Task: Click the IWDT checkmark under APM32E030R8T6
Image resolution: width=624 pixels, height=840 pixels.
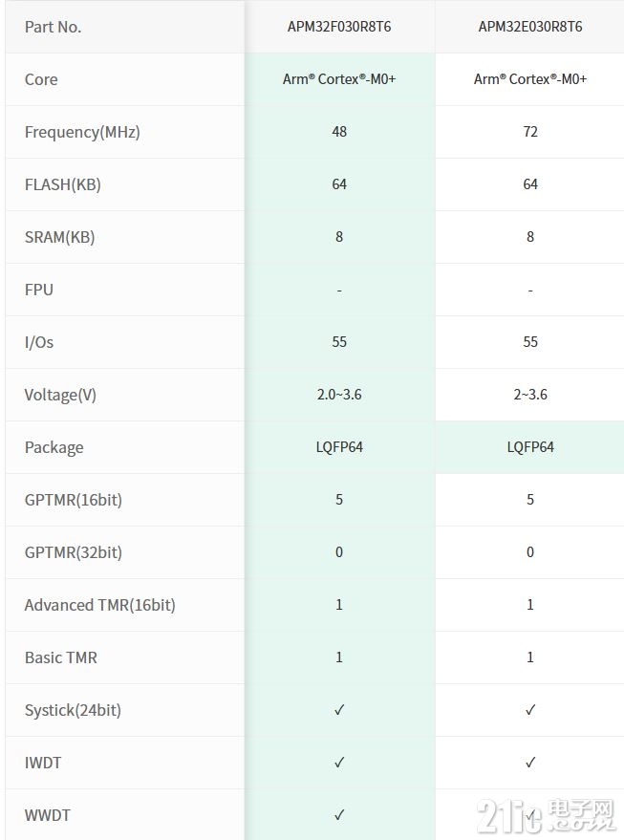Action: click(529, 763)
